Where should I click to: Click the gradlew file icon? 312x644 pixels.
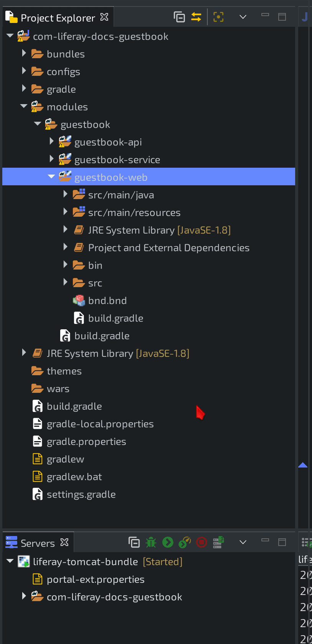38,459
